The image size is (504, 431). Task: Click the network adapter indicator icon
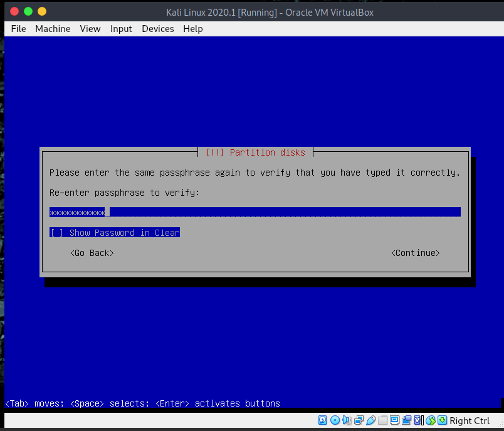click(359, 420)
